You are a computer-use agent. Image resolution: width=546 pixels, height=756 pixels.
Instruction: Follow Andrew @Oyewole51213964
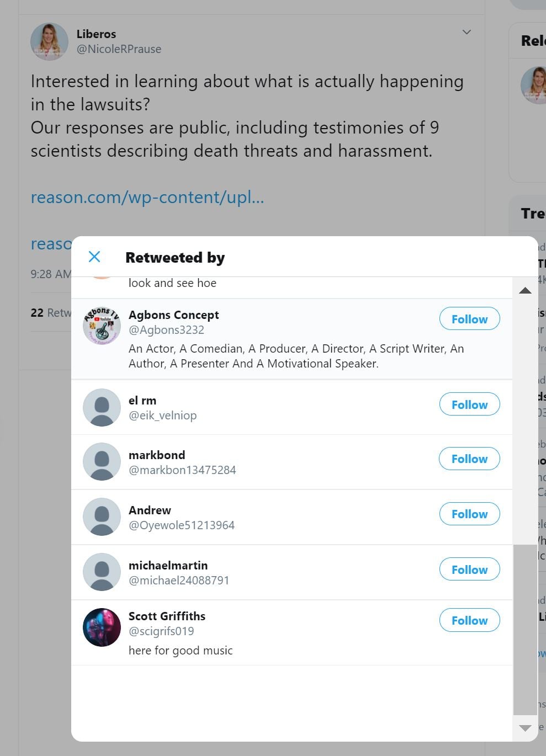pyautogui.click(x=469, y=514)
